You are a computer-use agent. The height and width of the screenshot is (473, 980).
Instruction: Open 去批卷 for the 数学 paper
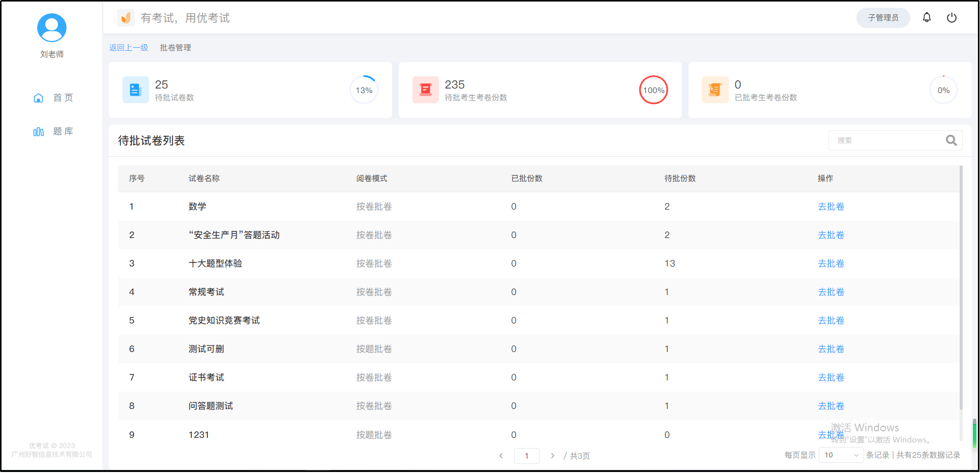pos(831,206)
